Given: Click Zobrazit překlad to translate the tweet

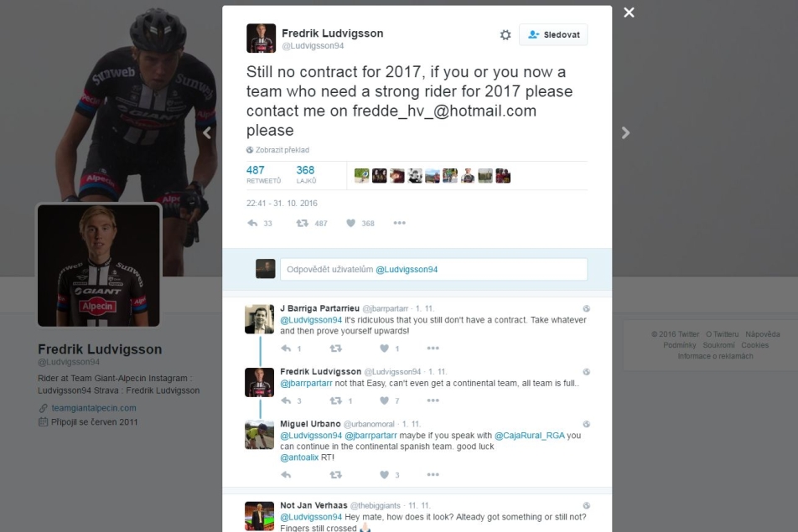Looking at the screenshot, I should [x=282, y=150].
